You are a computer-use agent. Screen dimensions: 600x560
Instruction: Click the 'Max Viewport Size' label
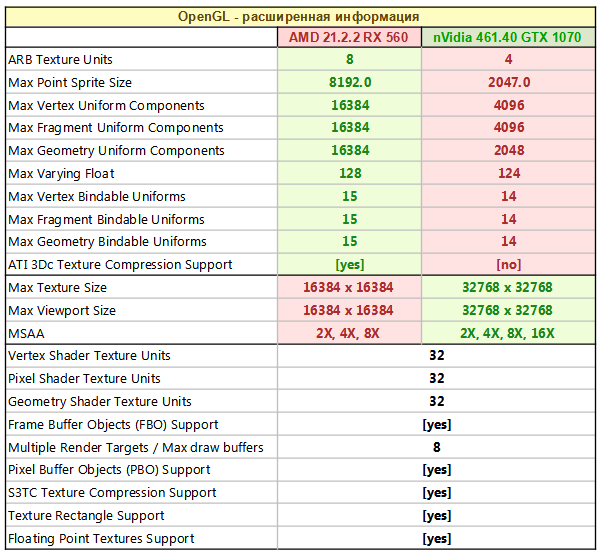(62, 311)
